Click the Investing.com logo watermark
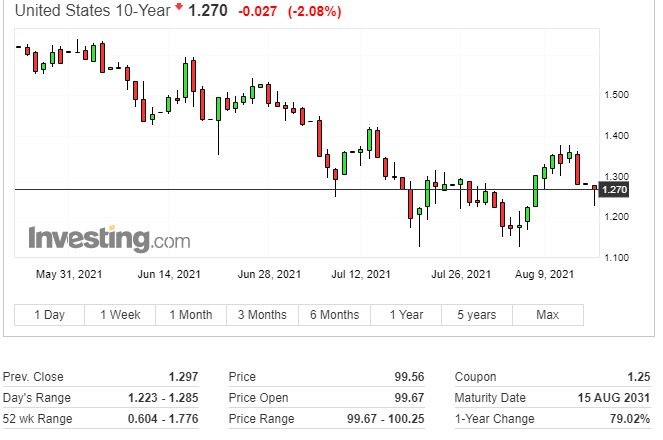663x440 pixels. tap(108, 240)
